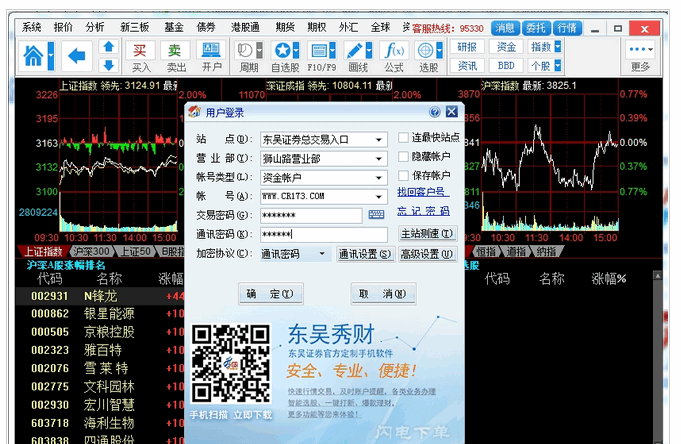
Task: Focus the 通讯密码 password field
Action: coord(324,235)
